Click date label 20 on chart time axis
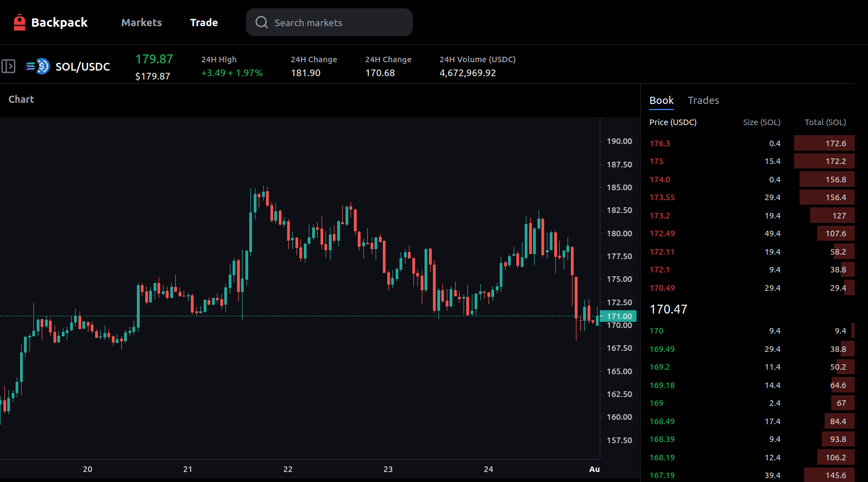 click(87, 469)
